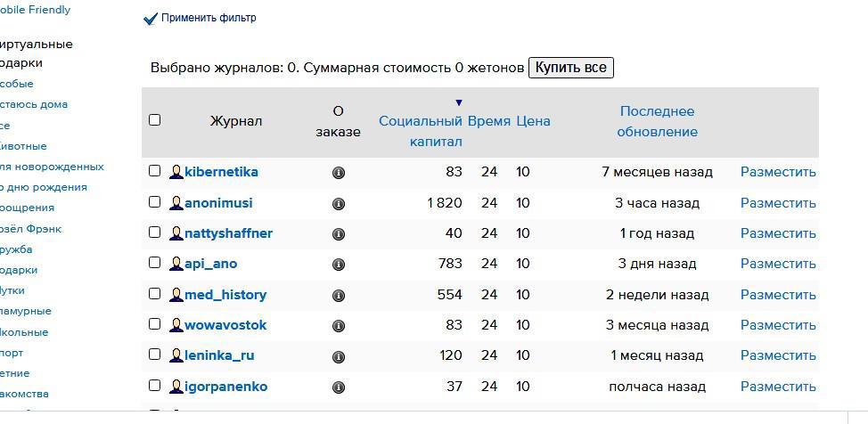Click Применить фильтр with checkmark
868x424 pixels.
tap(201, 18)
